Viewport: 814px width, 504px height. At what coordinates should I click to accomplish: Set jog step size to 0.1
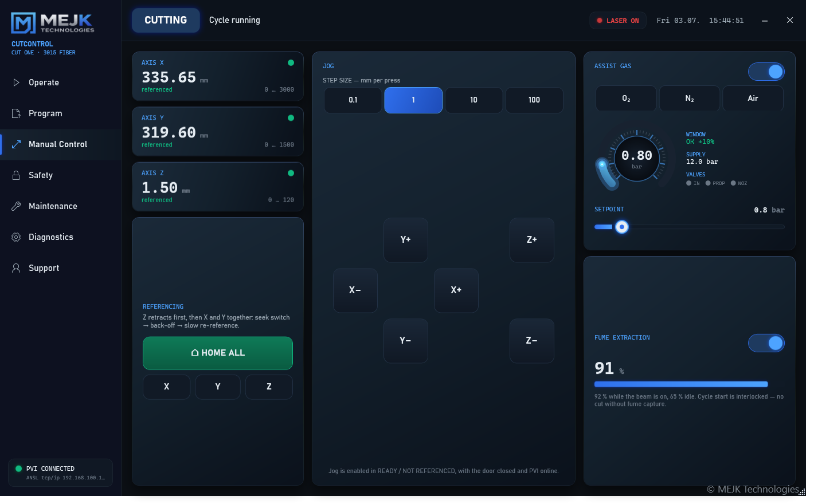tap(353, 100)
